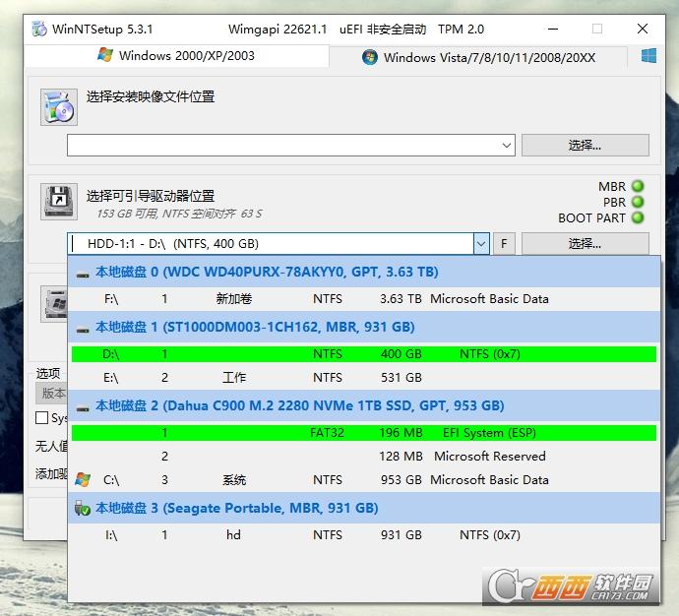The image size is (679, 616).
Task: Click the disk icon beside 本地磁盘 2
Action: 83,408
